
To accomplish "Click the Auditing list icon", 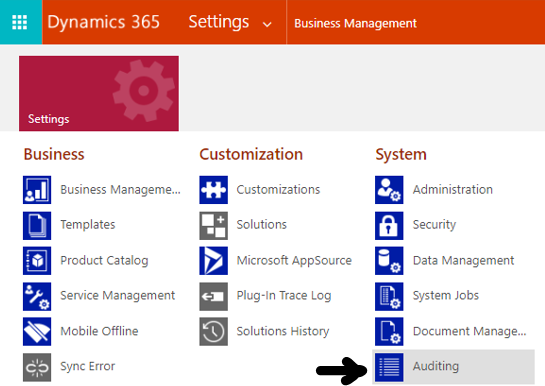I will pos(389,367).
